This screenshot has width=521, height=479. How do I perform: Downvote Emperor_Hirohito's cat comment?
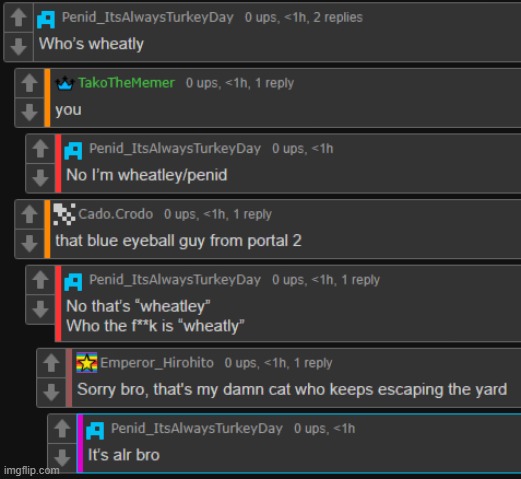(x=51, y=392)
